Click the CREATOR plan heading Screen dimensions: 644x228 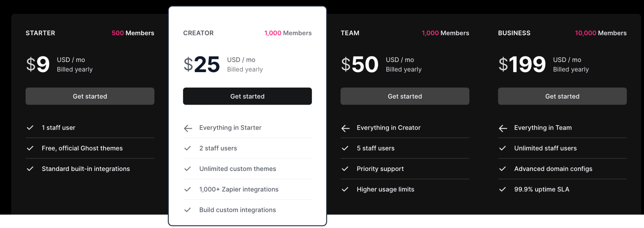[x=198, y=33]
